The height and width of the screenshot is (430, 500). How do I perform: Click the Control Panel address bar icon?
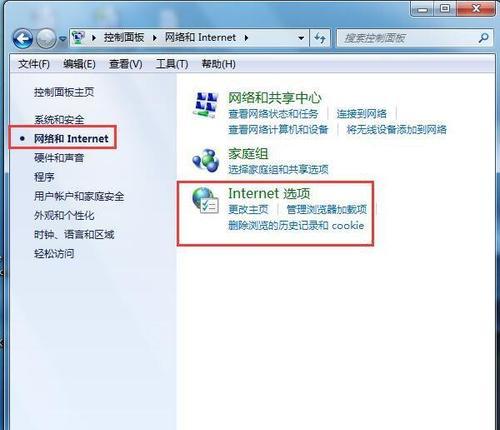coord(78,38)
